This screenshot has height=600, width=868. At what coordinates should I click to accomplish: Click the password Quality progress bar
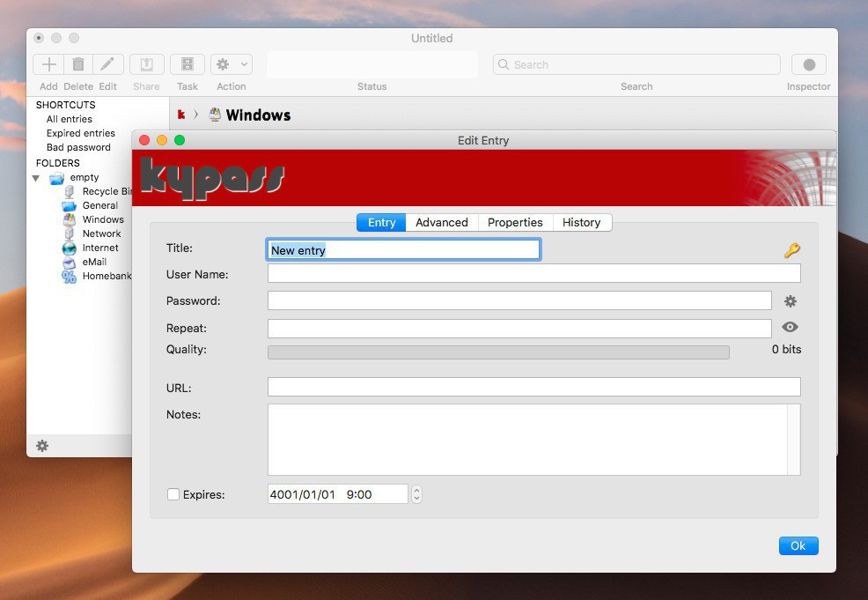pyautogui.click(x=498, y=352)
